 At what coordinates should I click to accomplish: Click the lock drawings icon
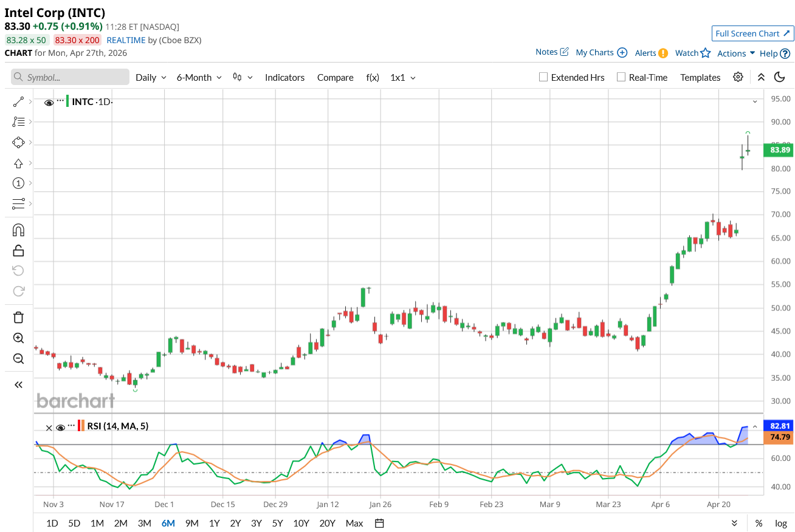(18, 250)
